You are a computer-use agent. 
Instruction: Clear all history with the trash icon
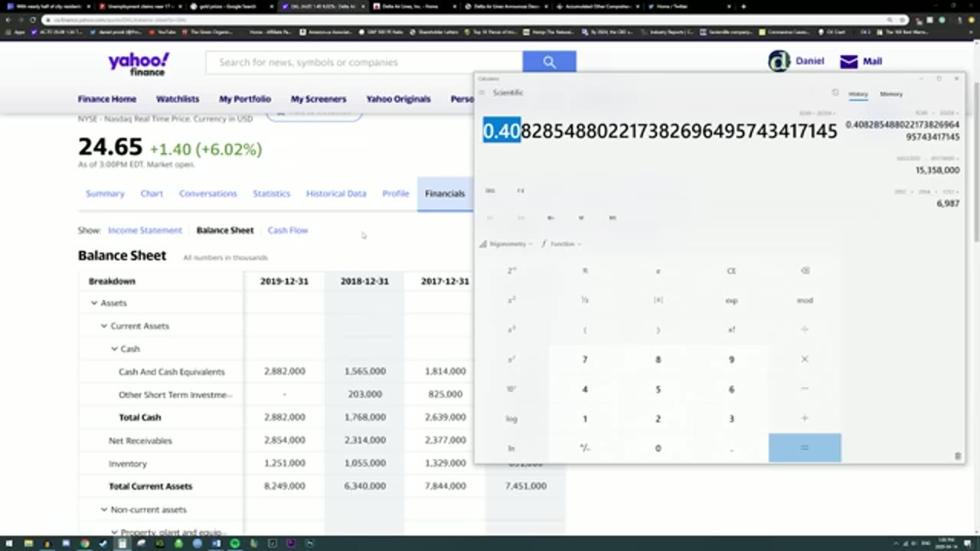(x=958, y=456)
